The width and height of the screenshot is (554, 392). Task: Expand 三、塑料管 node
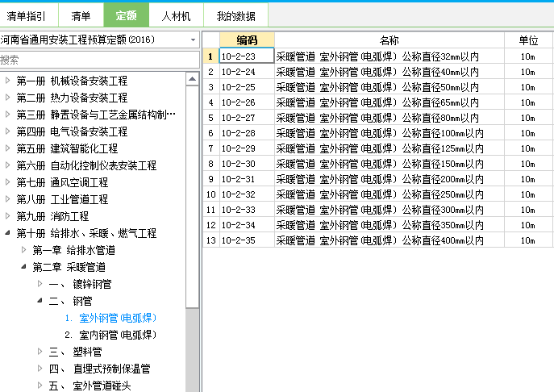[40, 352]
